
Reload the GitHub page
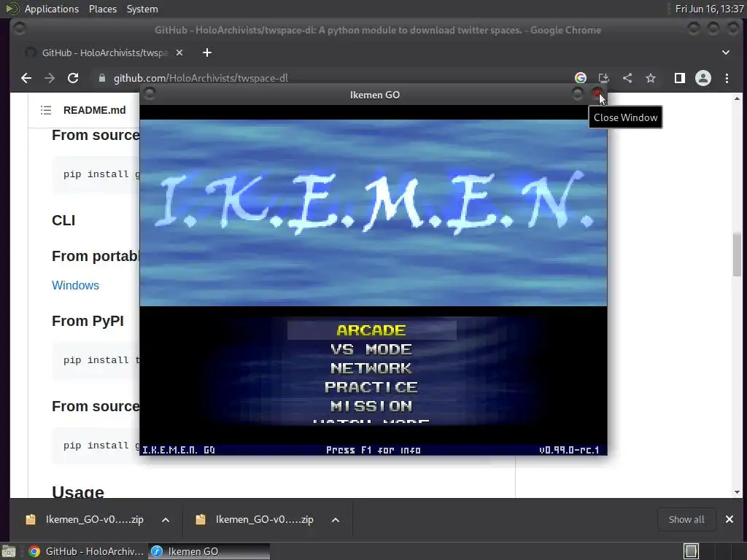pos(73,78)
